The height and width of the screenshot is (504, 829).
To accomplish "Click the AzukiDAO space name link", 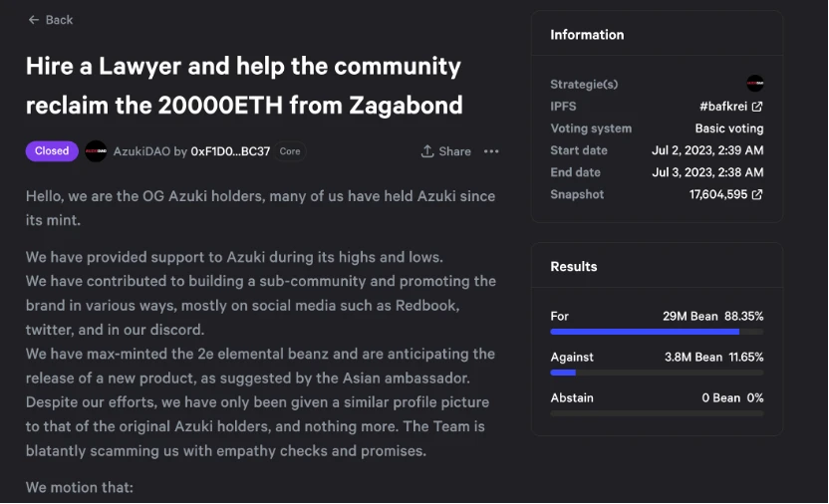I will pos(141,151).
